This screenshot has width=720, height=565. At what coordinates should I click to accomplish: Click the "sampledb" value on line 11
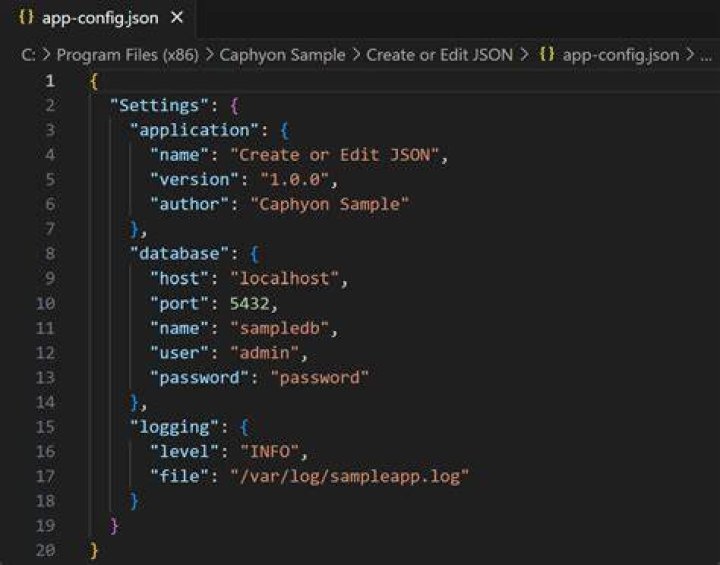(280, 328)
